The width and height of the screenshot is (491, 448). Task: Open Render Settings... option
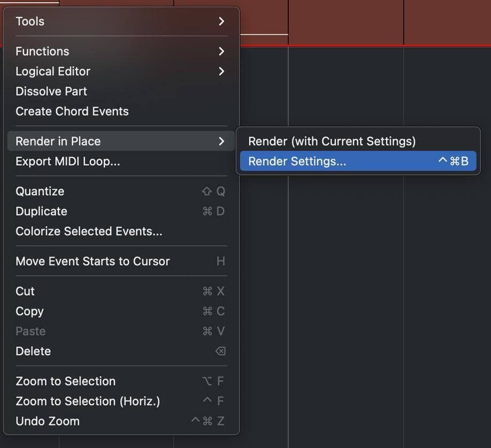pos(358,161)
